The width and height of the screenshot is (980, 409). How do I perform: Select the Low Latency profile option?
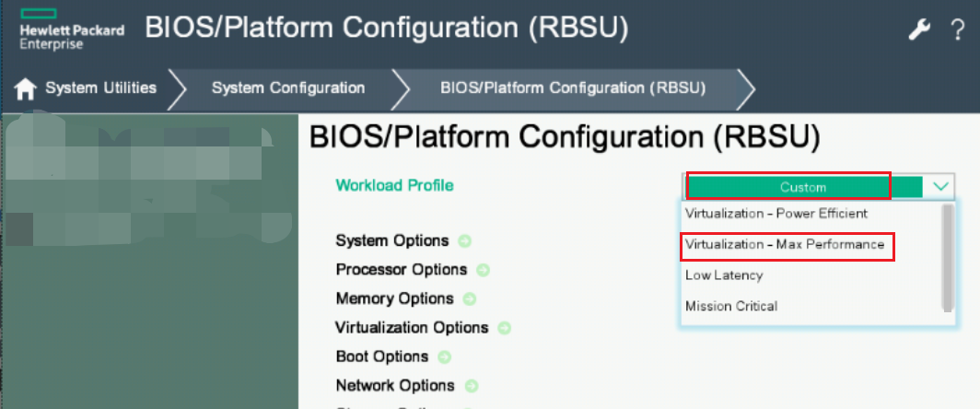point(724,275)
